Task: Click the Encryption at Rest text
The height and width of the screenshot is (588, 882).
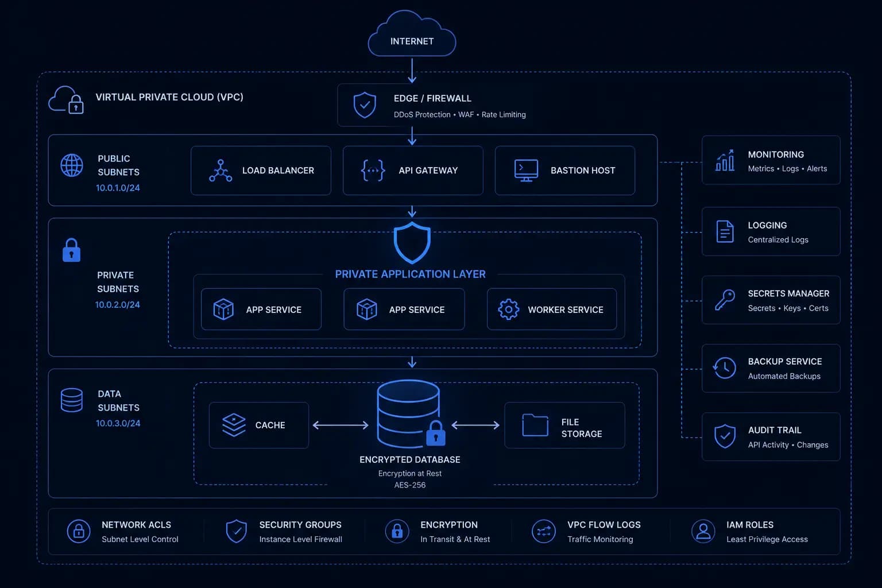Action: 410,474
